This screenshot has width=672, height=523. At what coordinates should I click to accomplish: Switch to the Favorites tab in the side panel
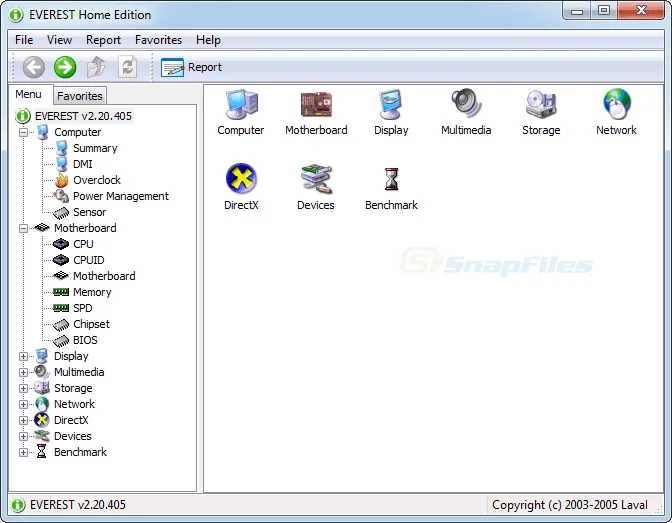click(x=80, y=96)
